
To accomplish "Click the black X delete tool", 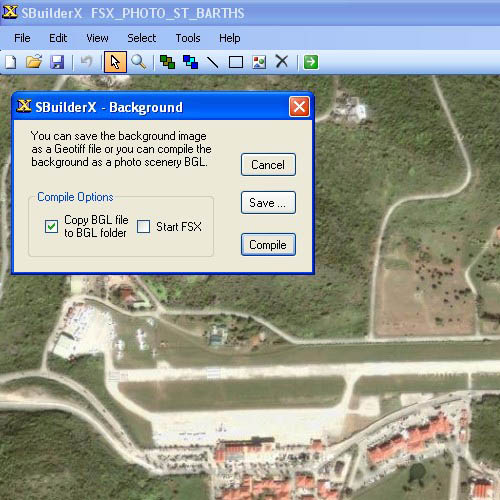I will pos(282,62).
